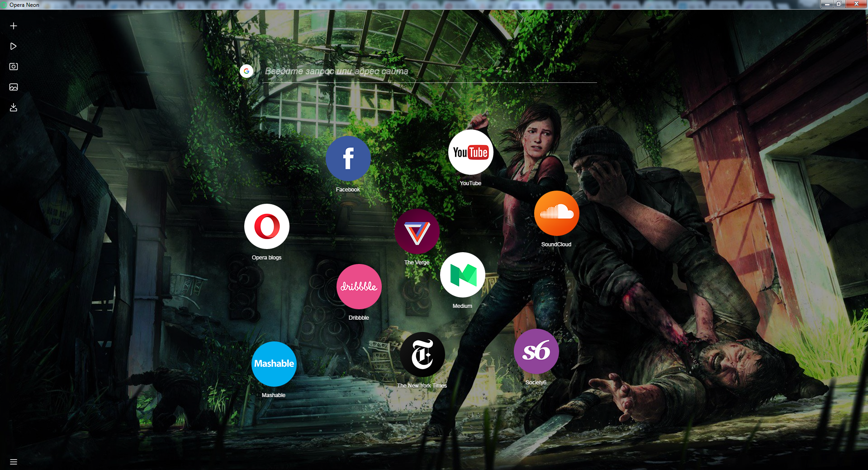The height and width of the screenshot is (470, 868).
Task: Open the video player sidebar icon
Action: point(14,46)
